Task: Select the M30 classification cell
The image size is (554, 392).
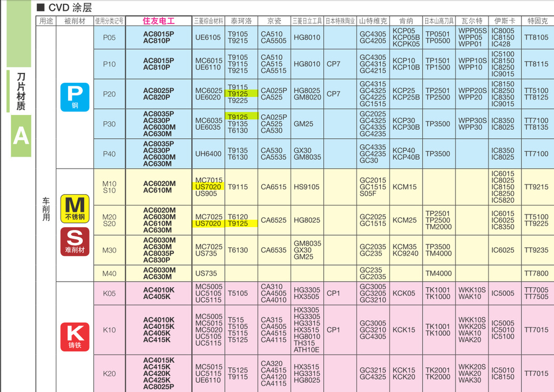Action: coord(109,250)
